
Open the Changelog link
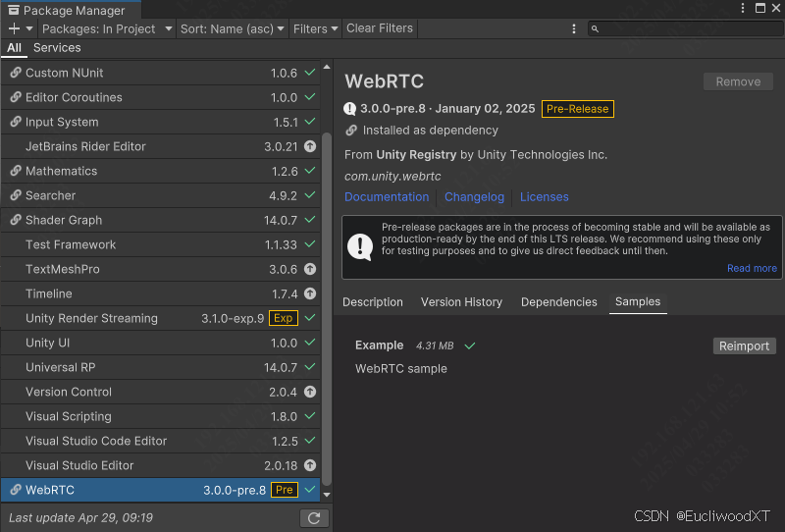tap(474, 197)
